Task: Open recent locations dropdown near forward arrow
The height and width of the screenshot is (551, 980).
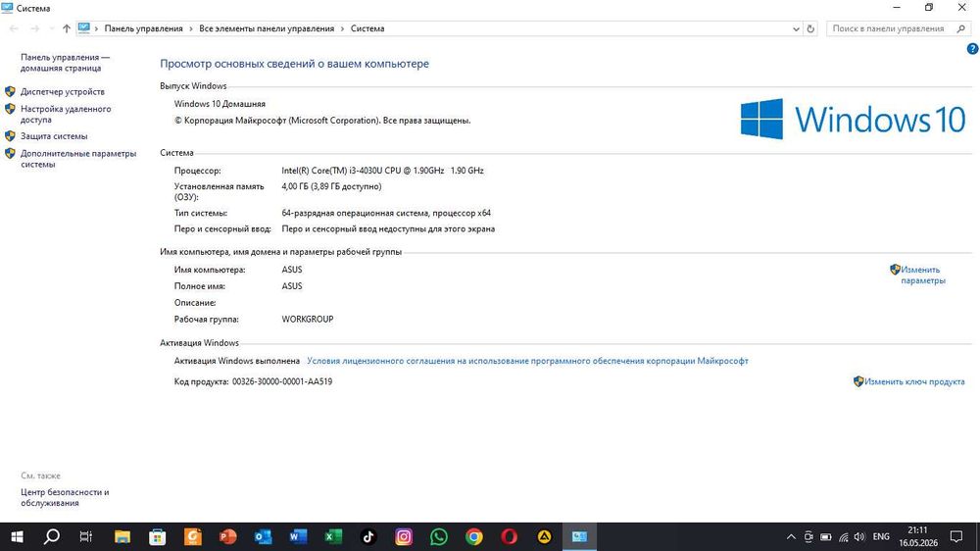Action: click(51, 28)
